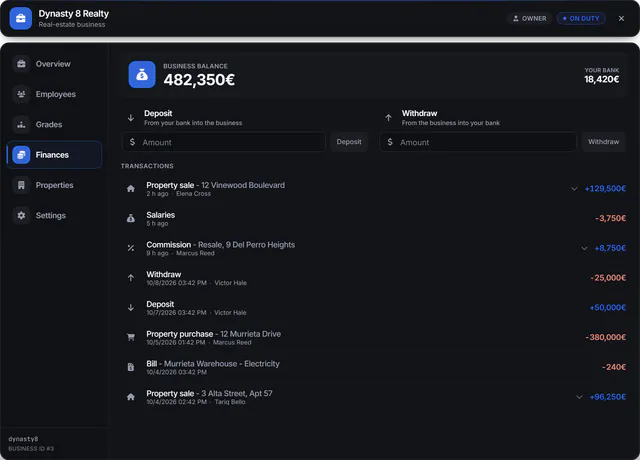This screenshot has width=640, height=460.
Task: Close the business panel
Action: [x=621, y=18]
